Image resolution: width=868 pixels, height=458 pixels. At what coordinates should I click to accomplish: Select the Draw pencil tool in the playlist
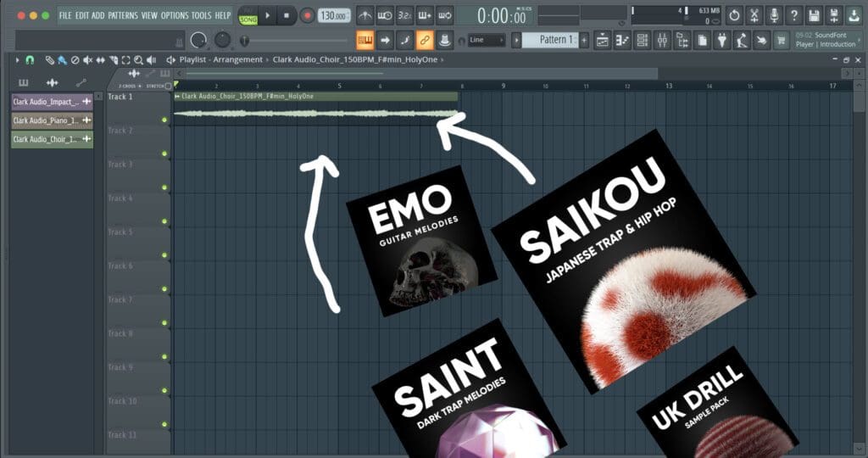click(50, 60)
